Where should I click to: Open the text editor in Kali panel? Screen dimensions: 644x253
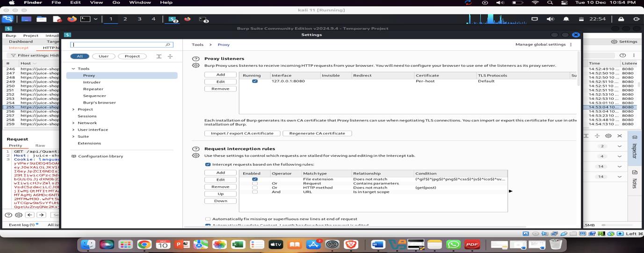[x=57, y=19]
